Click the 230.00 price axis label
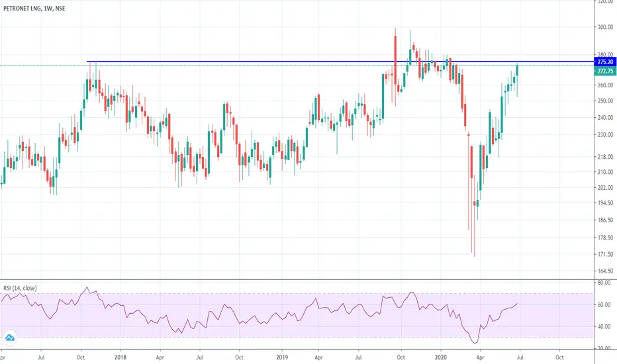617x364 pixels. pyautogui.click(x=605, y=134)
